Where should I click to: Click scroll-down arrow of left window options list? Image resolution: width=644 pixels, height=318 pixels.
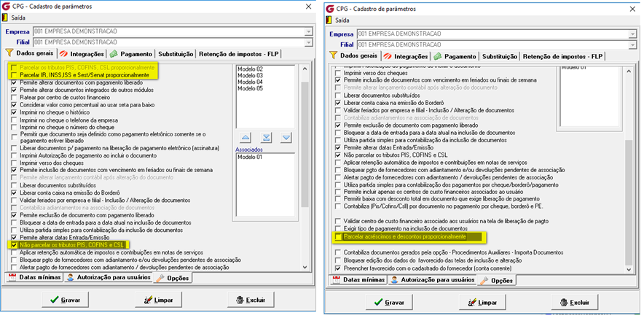click(305, 266)
